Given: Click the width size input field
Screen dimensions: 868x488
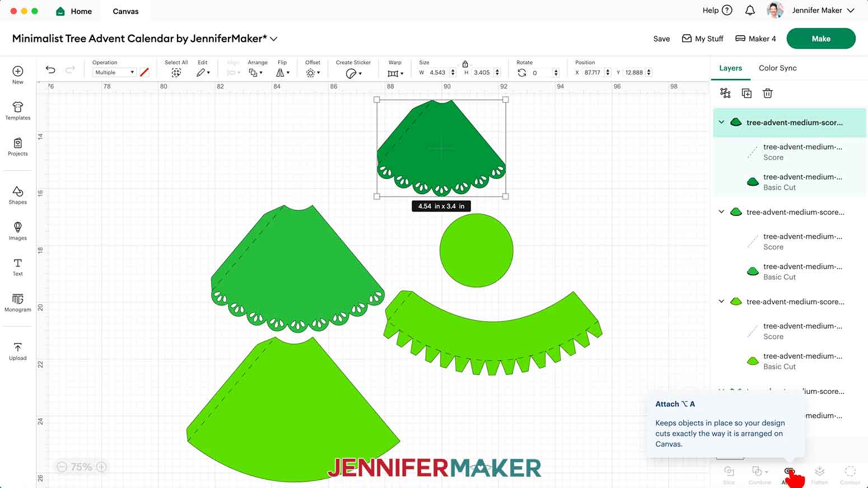Looking at the screenshot, I should 438,73.
